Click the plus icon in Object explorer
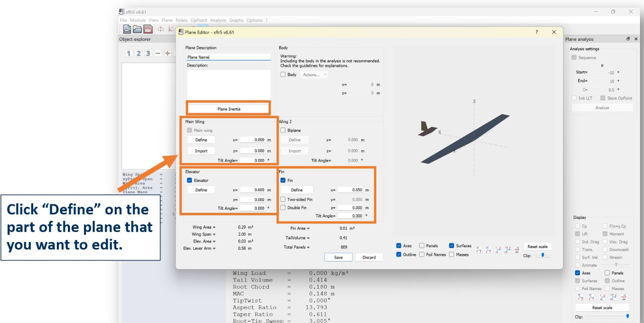Viewport: 644px width, 323px height. 168,53
